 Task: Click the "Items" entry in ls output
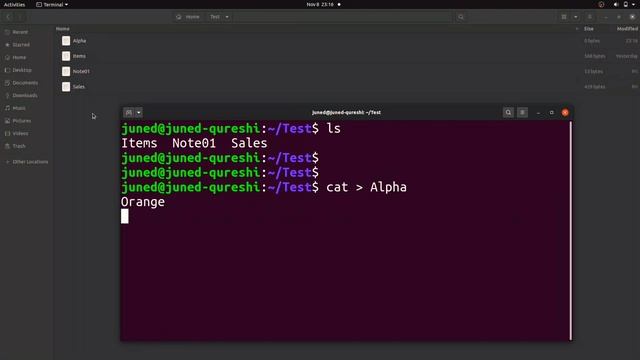coord(139,143)
